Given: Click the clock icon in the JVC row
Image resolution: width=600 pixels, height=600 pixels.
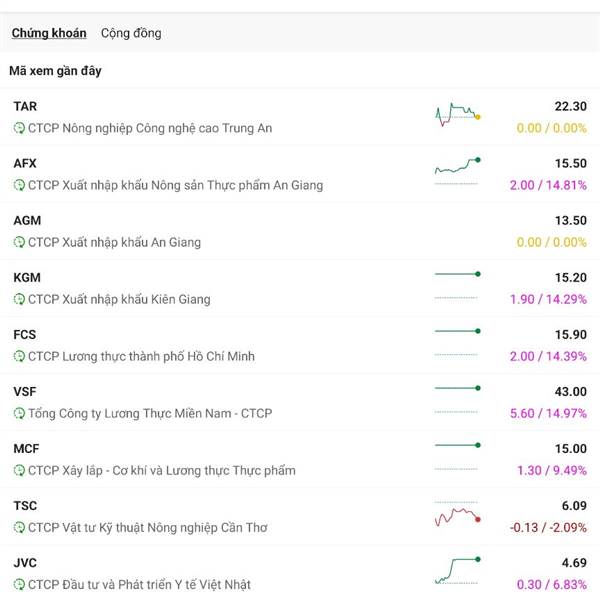Looking at the screenshot, I should coord(19,585).
